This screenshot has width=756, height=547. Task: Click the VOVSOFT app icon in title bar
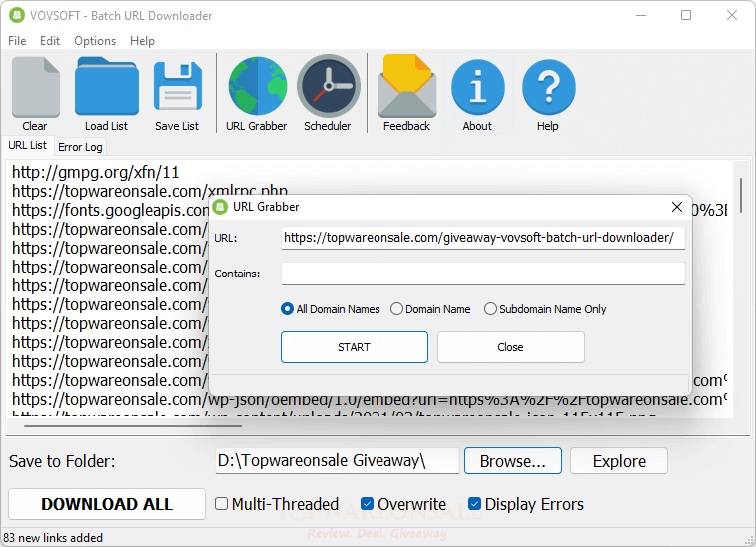[17, 15]
